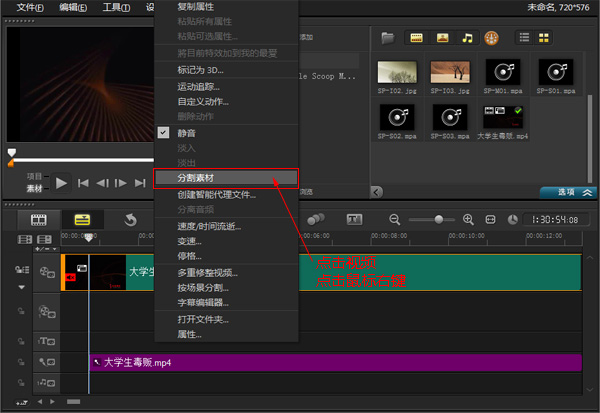Image resolution: width=600 pixels, height=413 pixels.
Task: Click the voice track icon
Action: pyautogui.click(x=47, y=362)
